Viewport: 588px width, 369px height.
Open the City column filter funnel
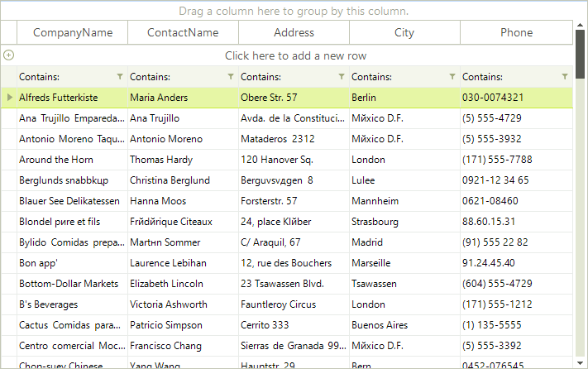(452, 76)
